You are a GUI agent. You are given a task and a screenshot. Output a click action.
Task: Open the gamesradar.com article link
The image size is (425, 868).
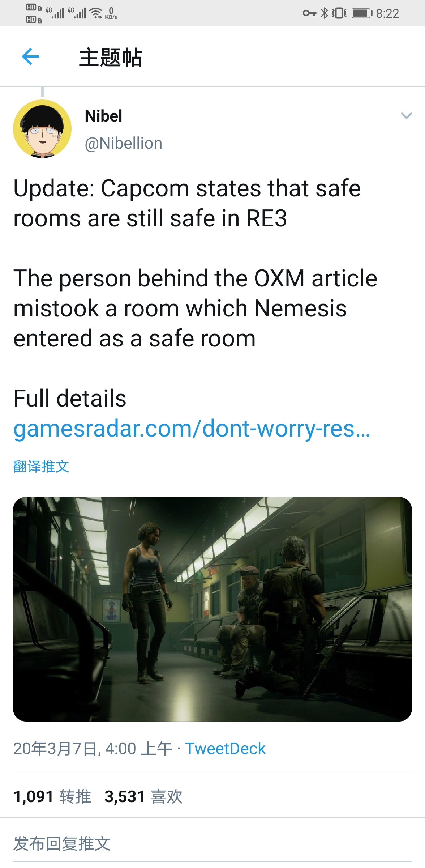192,429
